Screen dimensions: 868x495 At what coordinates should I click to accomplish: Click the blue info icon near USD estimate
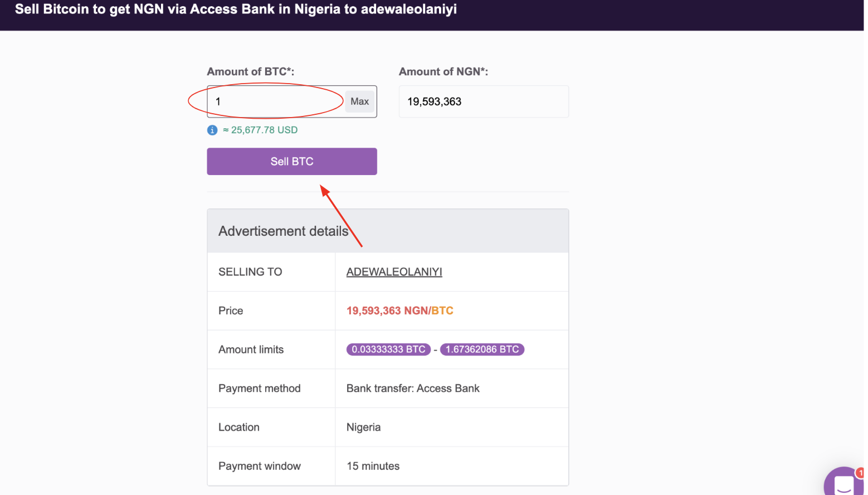[x=212, y=130]
